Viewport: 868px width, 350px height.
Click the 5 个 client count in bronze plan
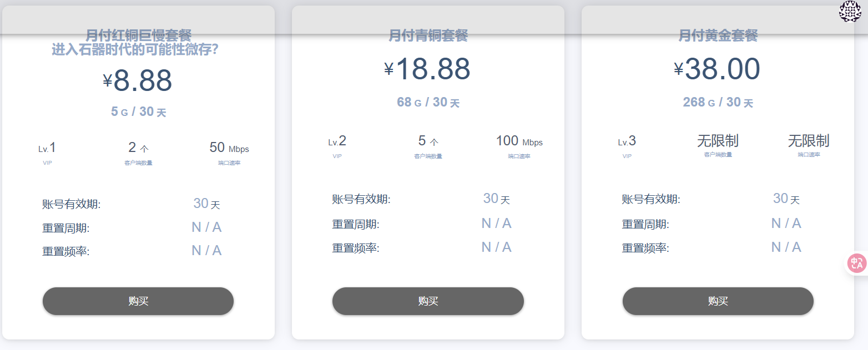tap(428, 141)
